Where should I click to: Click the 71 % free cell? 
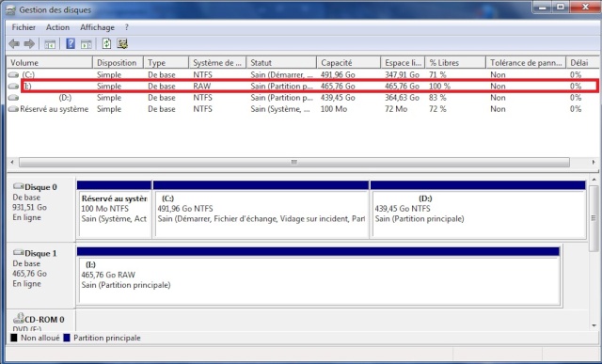437,75
